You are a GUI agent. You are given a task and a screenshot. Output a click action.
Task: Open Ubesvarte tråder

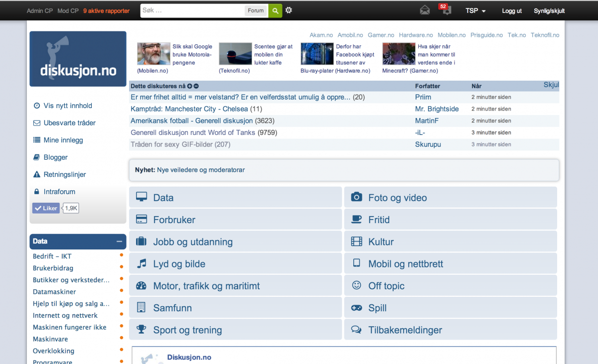[69, 123]
